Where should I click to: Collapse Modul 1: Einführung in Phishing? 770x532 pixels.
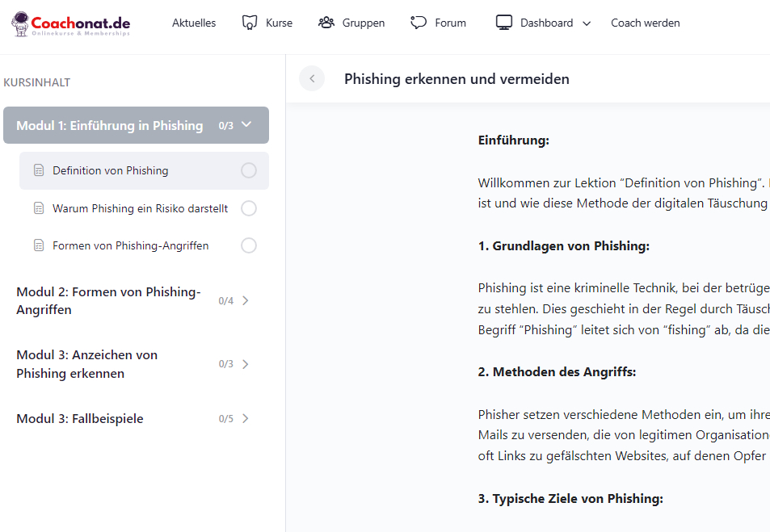pos(246,125)
